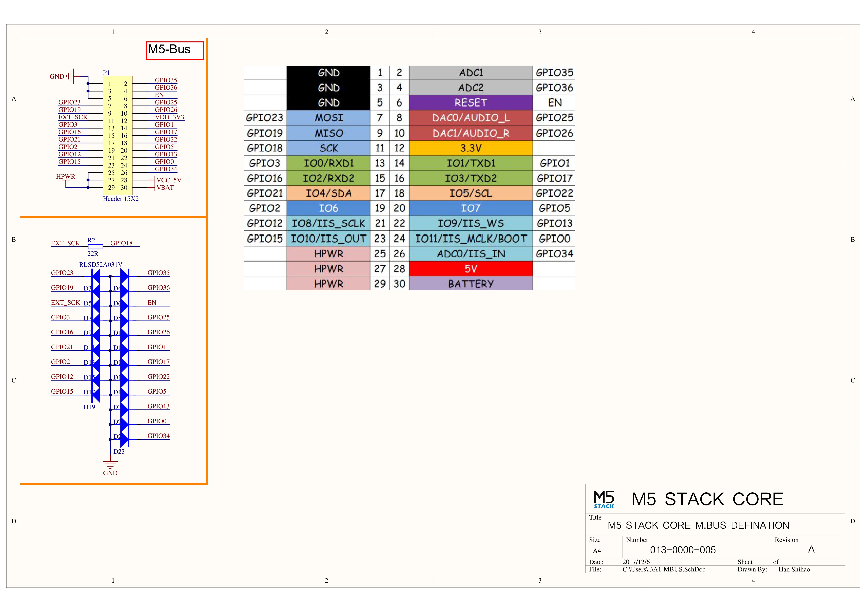Click pin number 30 in pin table

click(x=399, y=284)
